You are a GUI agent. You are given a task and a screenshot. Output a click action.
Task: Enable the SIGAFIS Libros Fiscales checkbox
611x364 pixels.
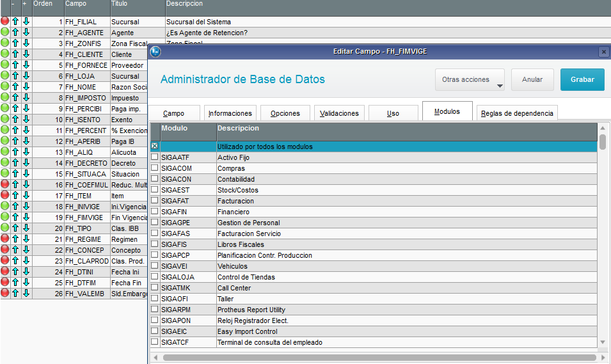(155, 244)
